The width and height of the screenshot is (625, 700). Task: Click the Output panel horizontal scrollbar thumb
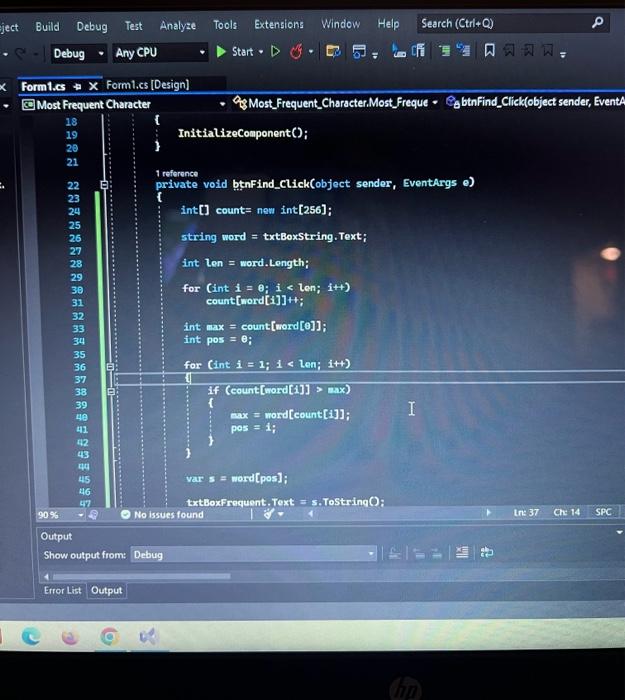[141, 576]
